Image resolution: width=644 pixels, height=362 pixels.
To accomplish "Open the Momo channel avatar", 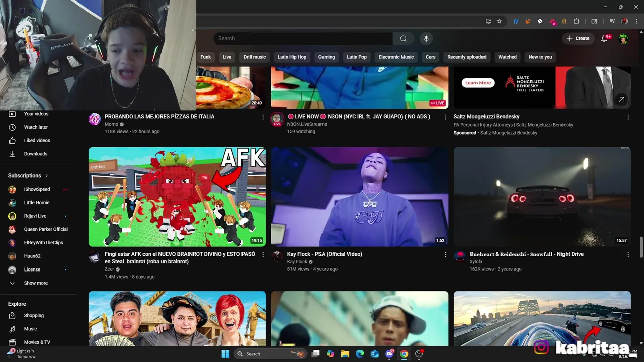I will (x=95, y=119).
